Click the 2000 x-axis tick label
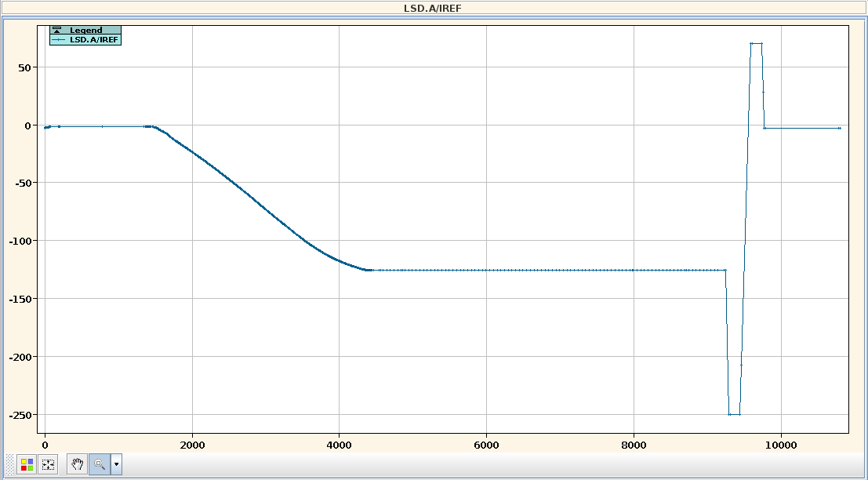 (x=192, y=444)
